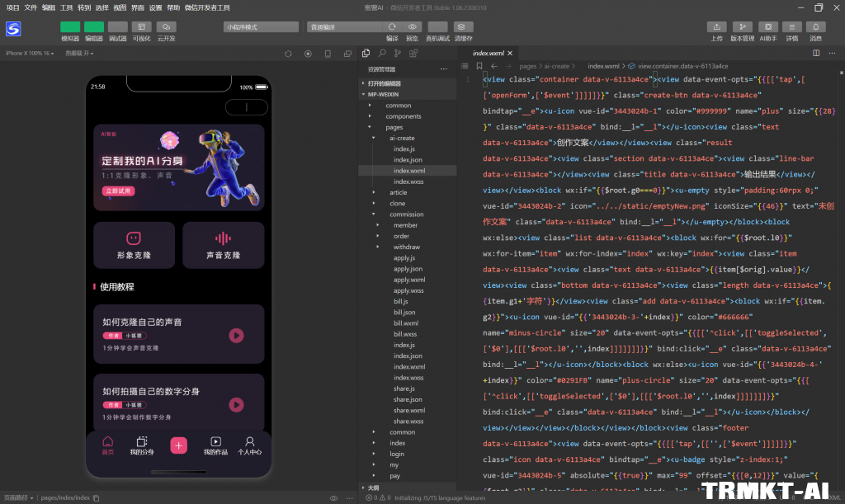Click the split editor icon
The image size is (845, 504).
(x=816, y=53)
